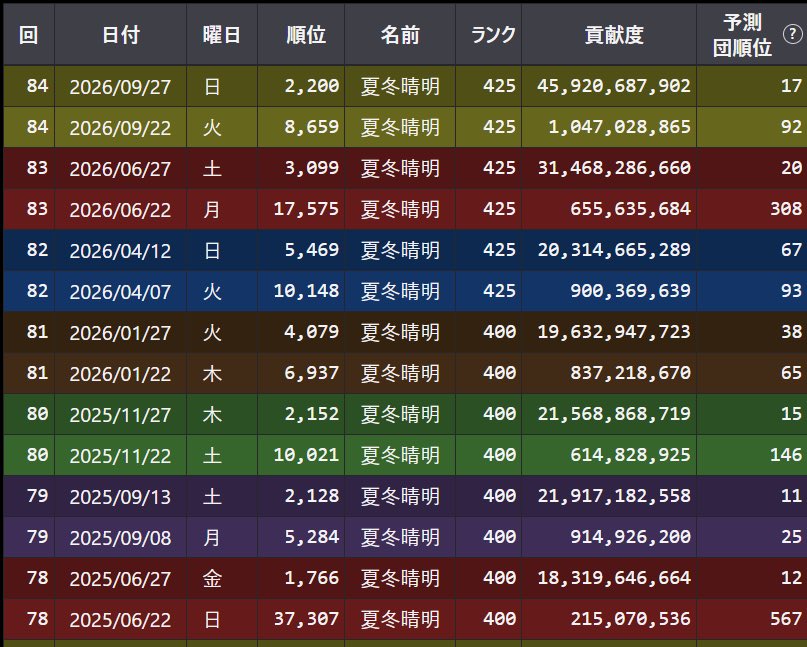Click contribution value 31,468,286,660
Viewport: 807px width, 647px height.
(613, 168)
